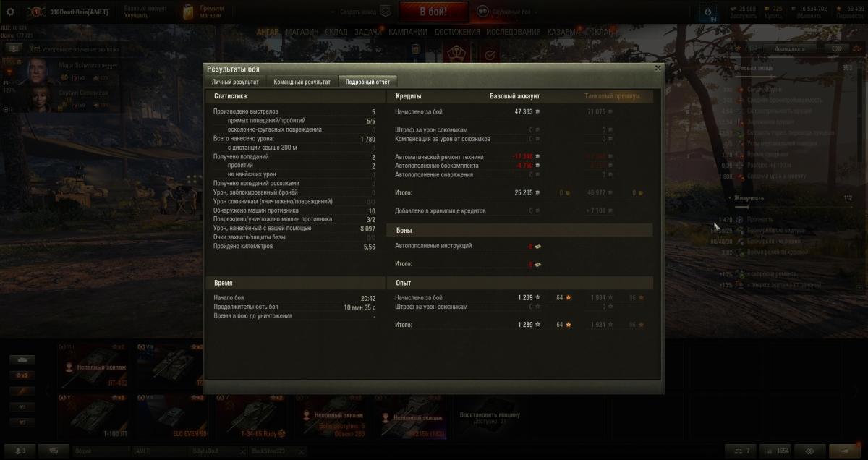
Task: Open the chat channels icon in bottom bar
Action: 54,451
